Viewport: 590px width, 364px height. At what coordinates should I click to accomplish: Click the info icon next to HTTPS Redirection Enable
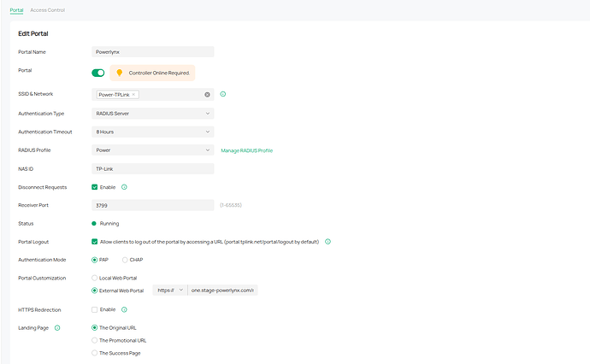point(124,309)
